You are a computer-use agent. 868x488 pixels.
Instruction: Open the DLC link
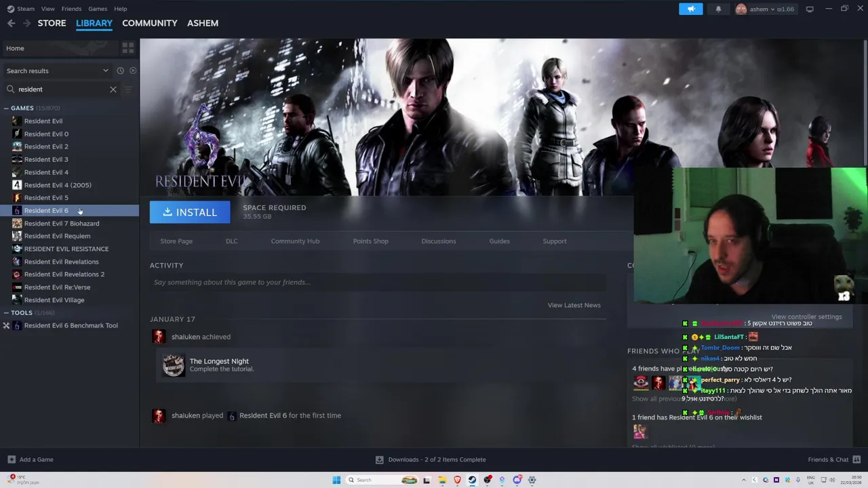click(232, 241)
